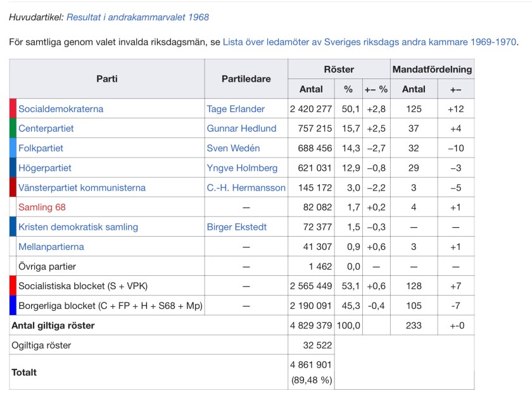Open Tage Erlander's article
The width and height of the screenshot is (532, 393).
(x=236, y=109)
